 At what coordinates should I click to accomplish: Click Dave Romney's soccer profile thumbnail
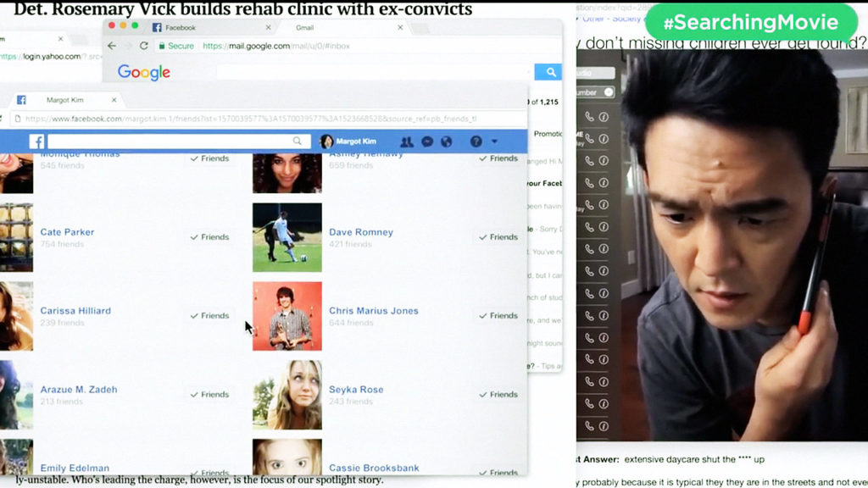287,237
